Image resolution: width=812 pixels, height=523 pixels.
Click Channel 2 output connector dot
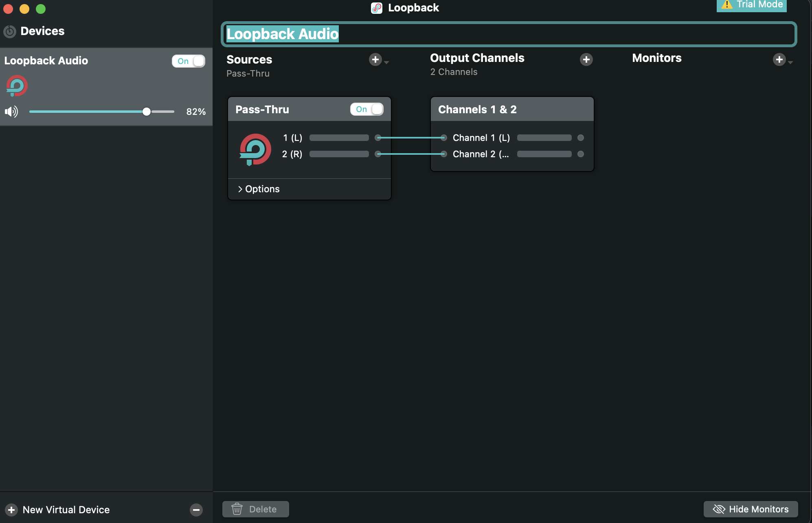point(581,154)
